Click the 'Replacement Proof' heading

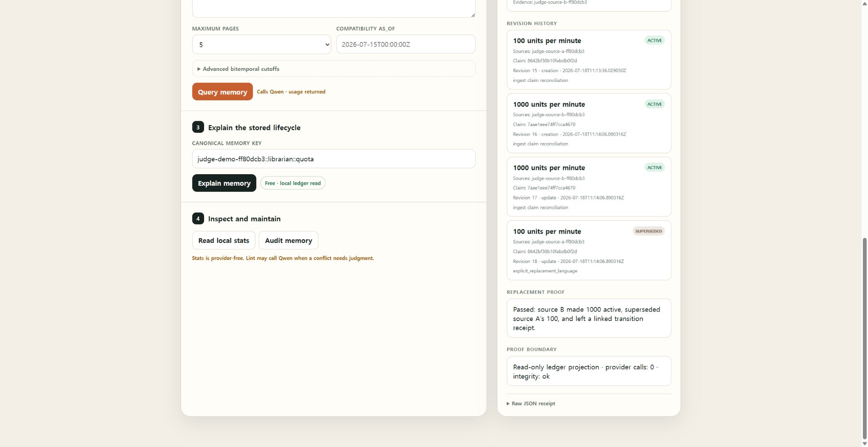535,292
